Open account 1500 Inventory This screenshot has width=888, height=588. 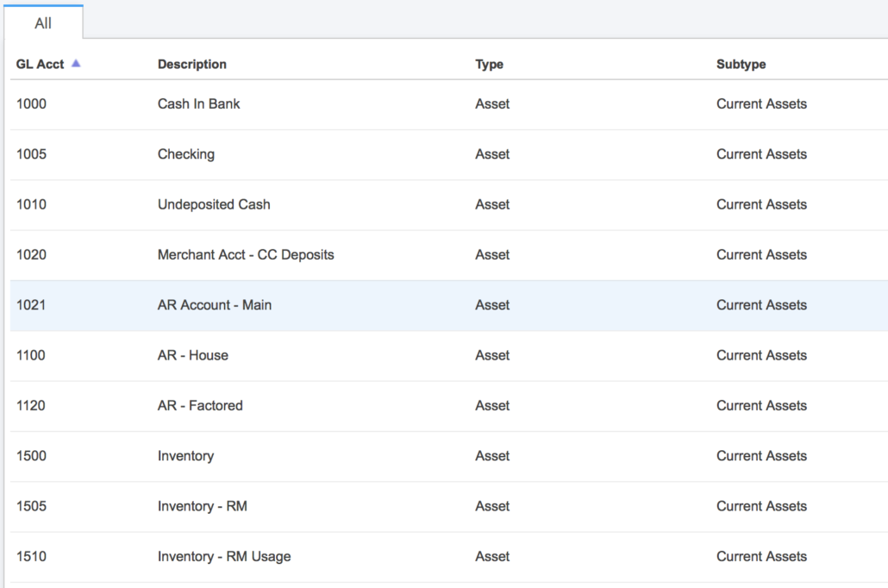187,455
